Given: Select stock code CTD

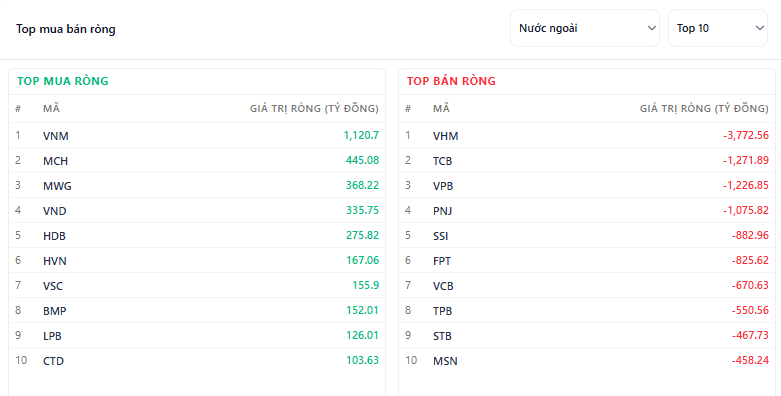Looking at the screenshot, I should point(53,361).
